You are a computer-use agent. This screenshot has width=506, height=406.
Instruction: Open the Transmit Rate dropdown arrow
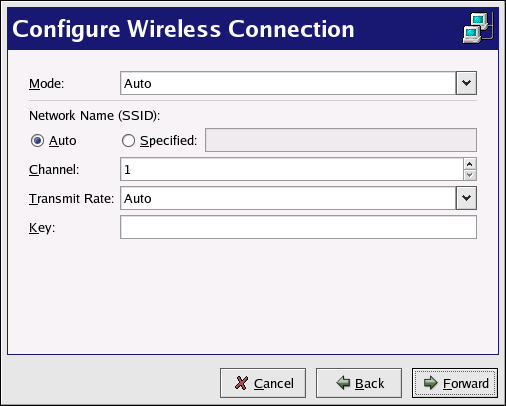click(x=466, y=198)
